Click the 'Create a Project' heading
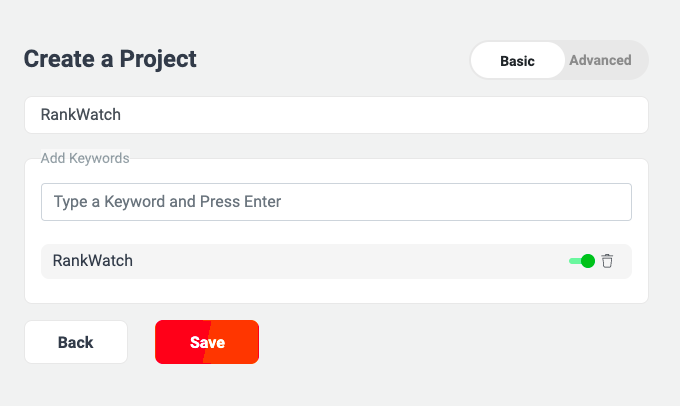This screenshot has width=680, height=406. pyautogui.click(x=110, y=59)
